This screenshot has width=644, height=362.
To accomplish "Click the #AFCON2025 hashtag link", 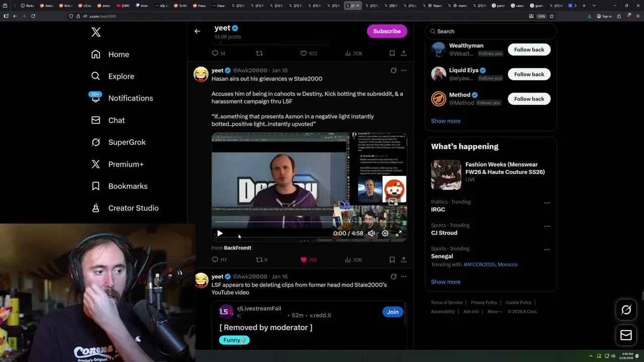I will click(x=479, y=264).
